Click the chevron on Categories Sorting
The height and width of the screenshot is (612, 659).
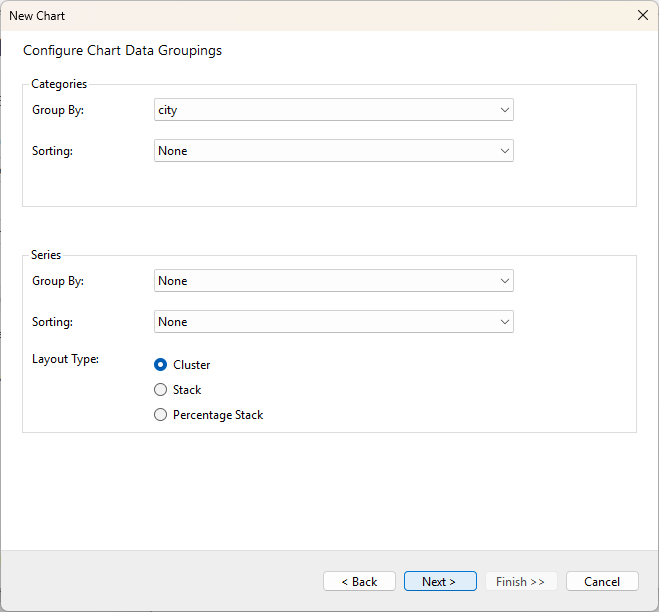point(504,151)
